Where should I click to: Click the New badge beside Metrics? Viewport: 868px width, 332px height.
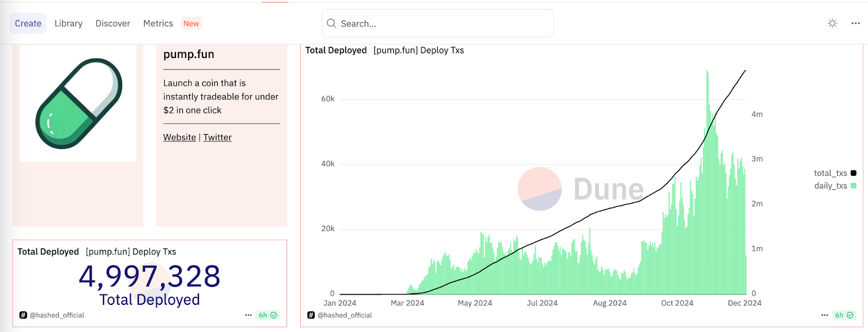tap(191, 23)
